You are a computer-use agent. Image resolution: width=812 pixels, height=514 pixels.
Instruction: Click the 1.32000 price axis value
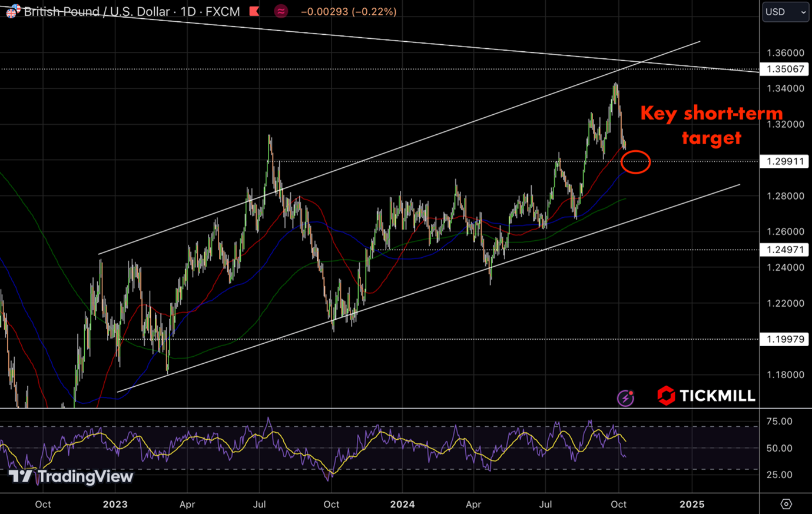coord(786,124)
